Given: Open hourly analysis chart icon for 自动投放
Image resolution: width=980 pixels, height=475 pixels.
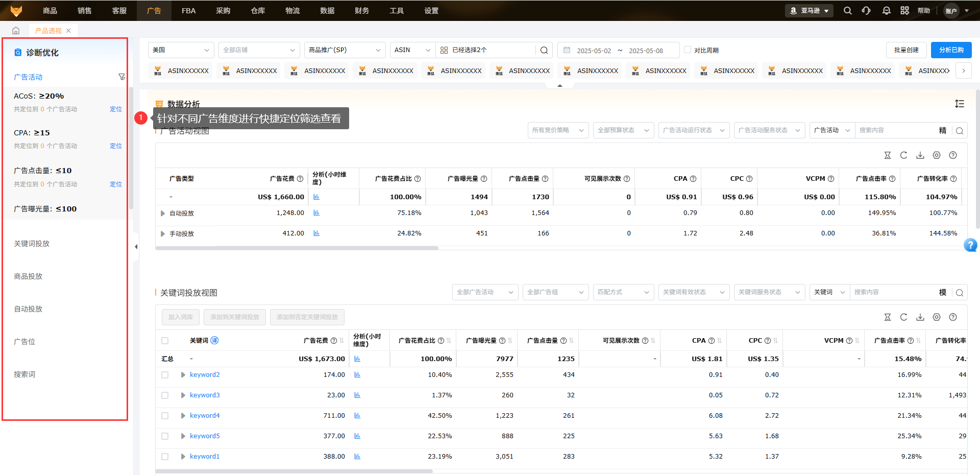Looking at the screenshot, I should click(x=316, y=213).
